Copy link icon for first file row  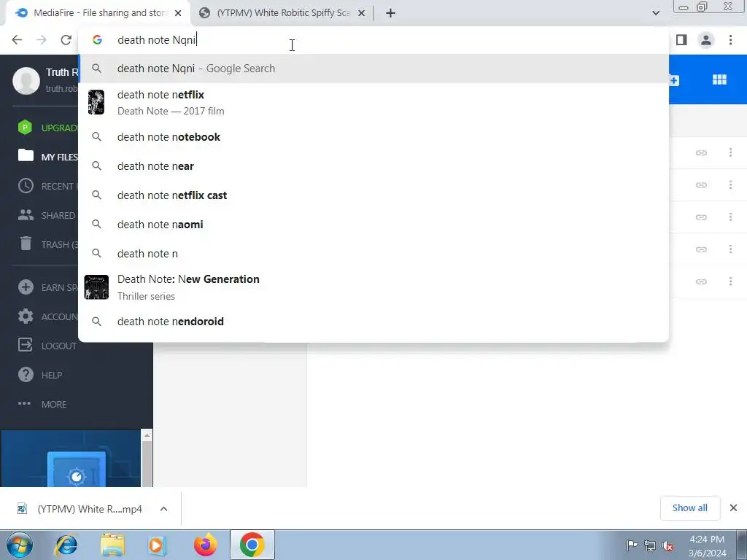point(701,153)
